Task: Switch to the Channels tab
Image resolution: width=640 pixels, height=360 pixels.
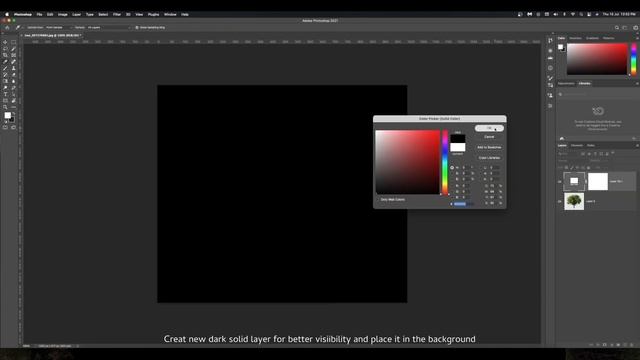Action: coord(577,145)
